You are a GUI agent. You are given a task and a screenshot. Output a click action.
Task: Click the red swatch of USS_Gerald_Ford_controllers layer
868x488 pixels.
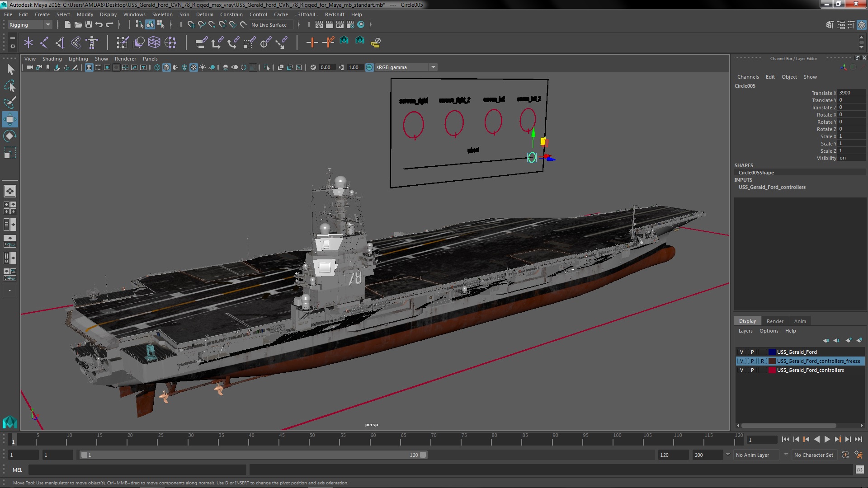coord(772,370)
